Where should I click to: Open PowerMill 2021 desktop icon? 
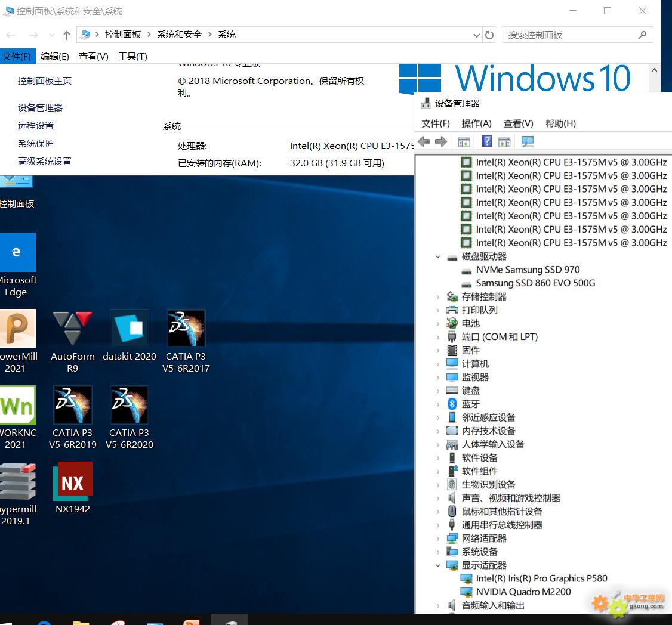(x=18, y=341)
